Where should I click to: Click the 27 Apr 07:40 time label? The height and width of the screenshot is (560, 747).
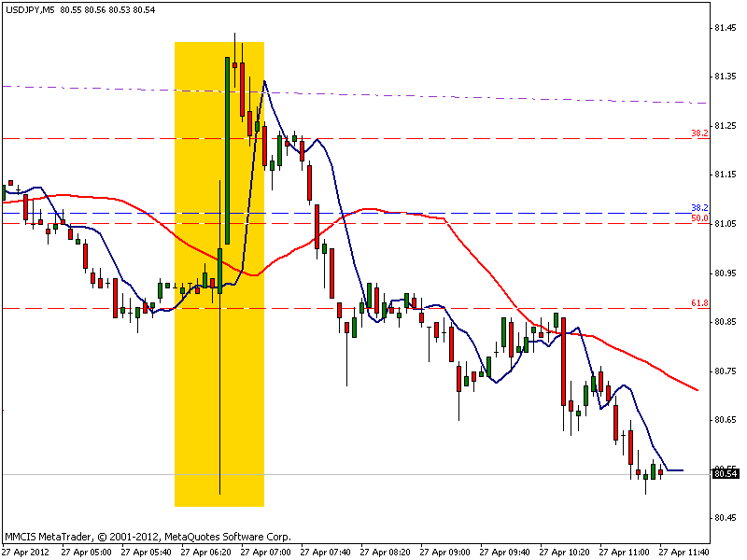[x=325, y=553]
